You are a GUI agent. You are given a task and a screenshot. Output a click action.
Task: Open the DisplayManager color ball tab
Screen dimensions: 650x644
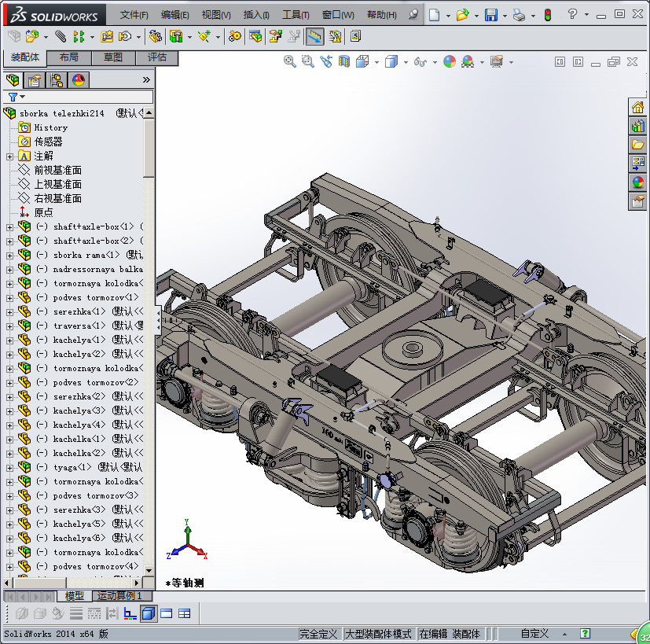78,79
